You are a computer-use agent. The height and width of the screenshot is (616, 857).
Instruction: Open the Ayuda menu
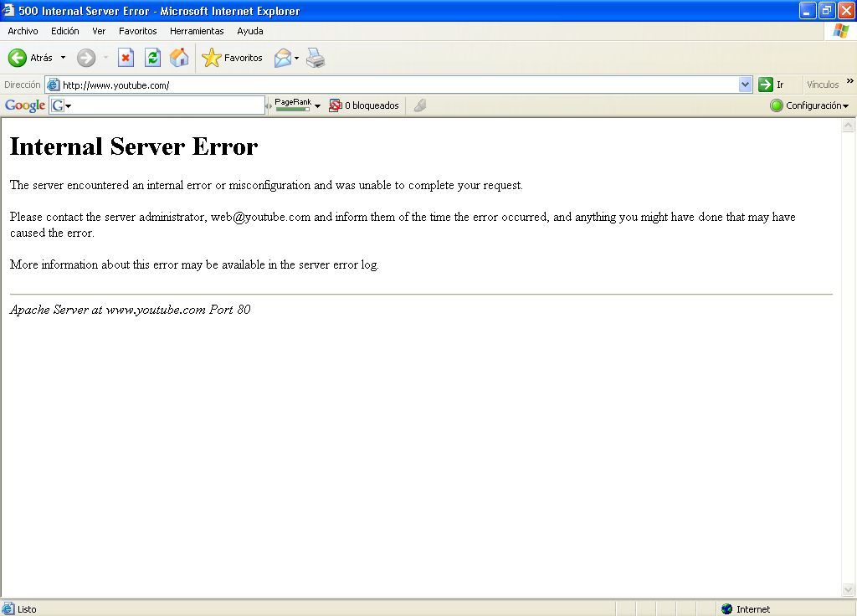250,31
